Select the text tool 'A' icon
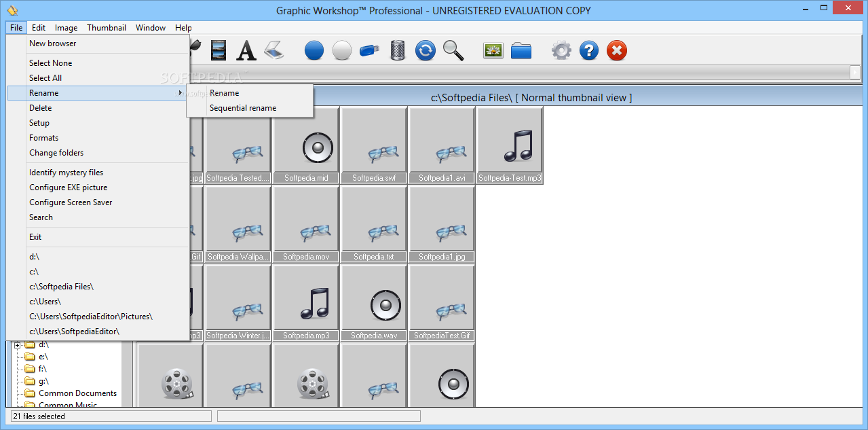The image size is (868, 430). [x=246, y=50]
